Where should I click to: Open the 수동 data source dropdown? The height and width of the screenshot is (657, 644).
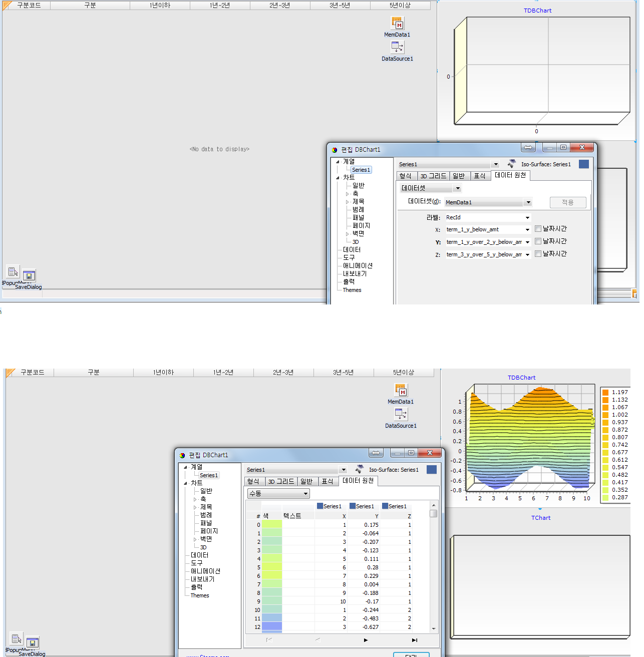pos(305,494)
